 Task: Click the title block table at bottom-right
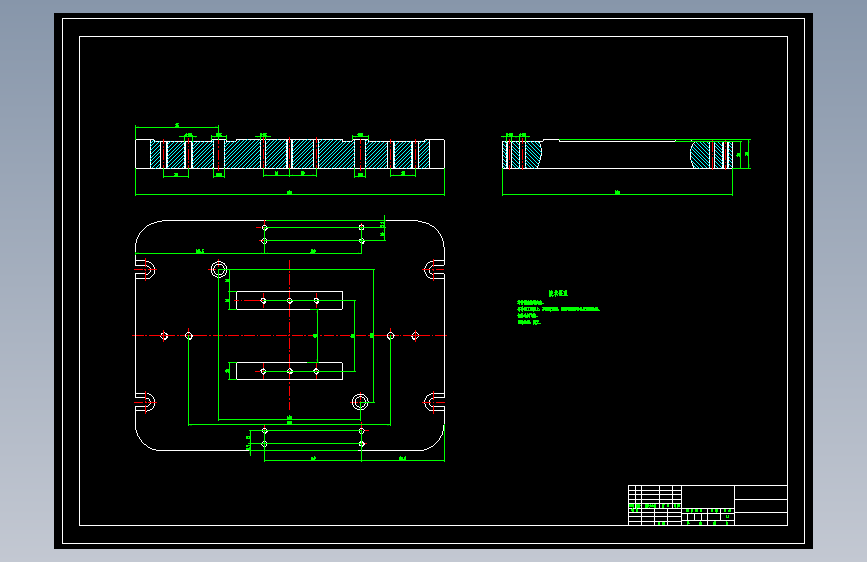(708, 505)
